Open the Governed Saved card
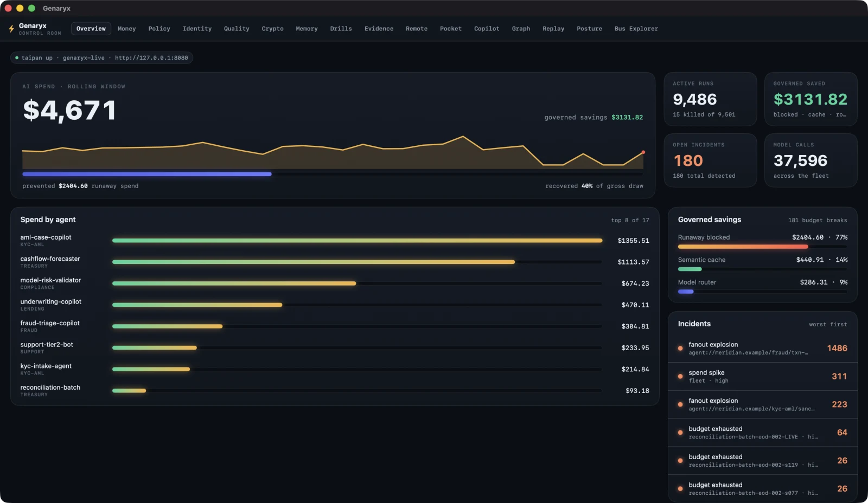Screen dimensions: 868x503 (x=811, y=99)
